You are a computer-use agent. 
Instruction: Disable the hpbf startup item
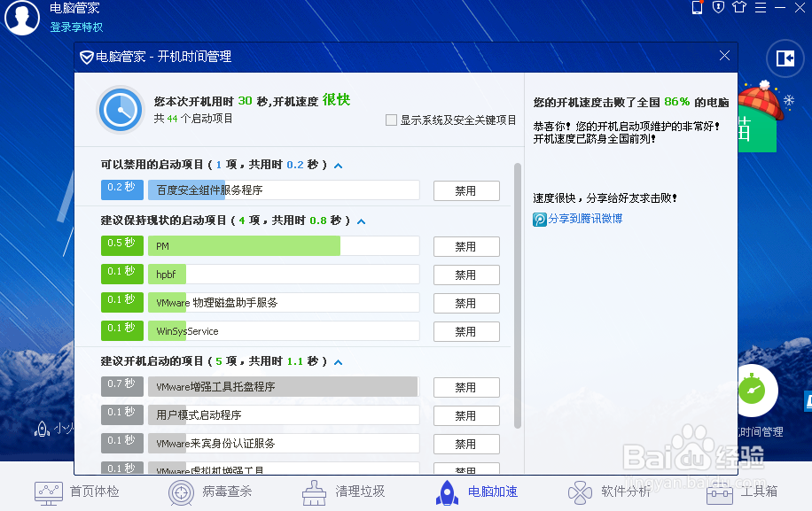click(x=466, y=275)
